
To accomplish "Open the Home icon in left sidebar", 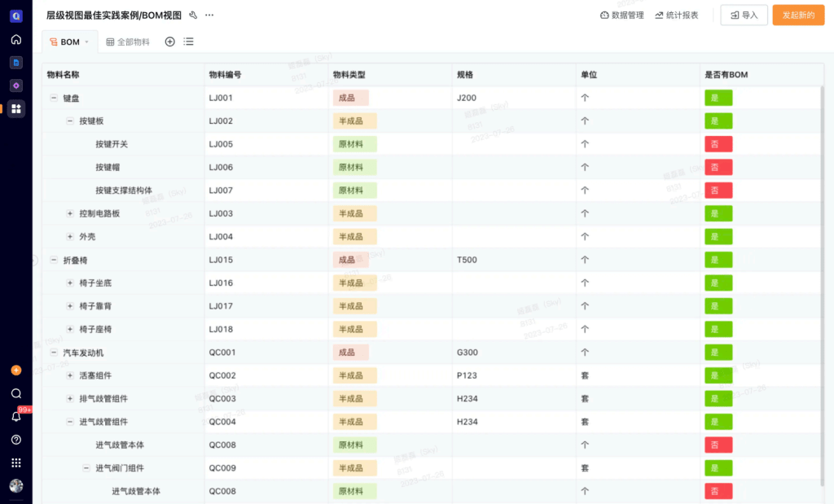I will 16,39.
